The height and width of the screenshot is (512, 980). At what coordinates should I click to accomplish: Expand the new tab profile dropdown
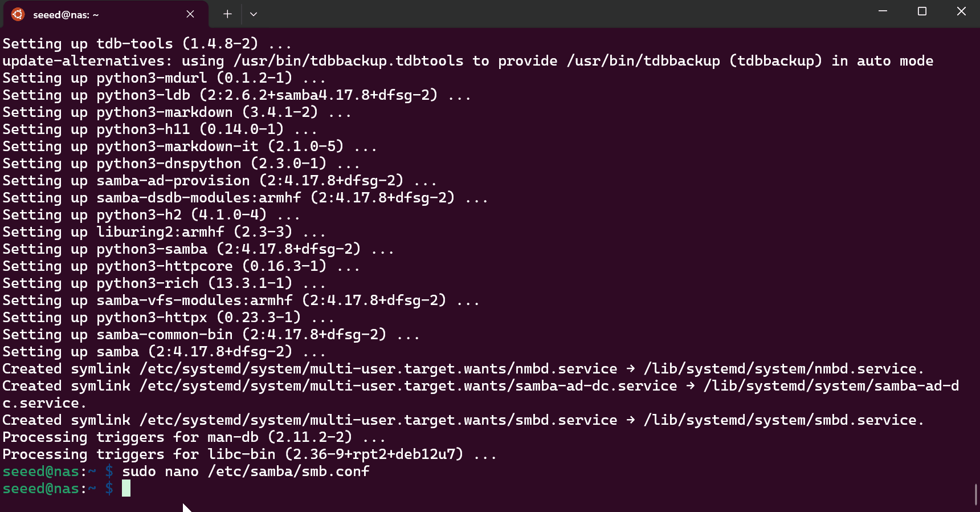254,14
